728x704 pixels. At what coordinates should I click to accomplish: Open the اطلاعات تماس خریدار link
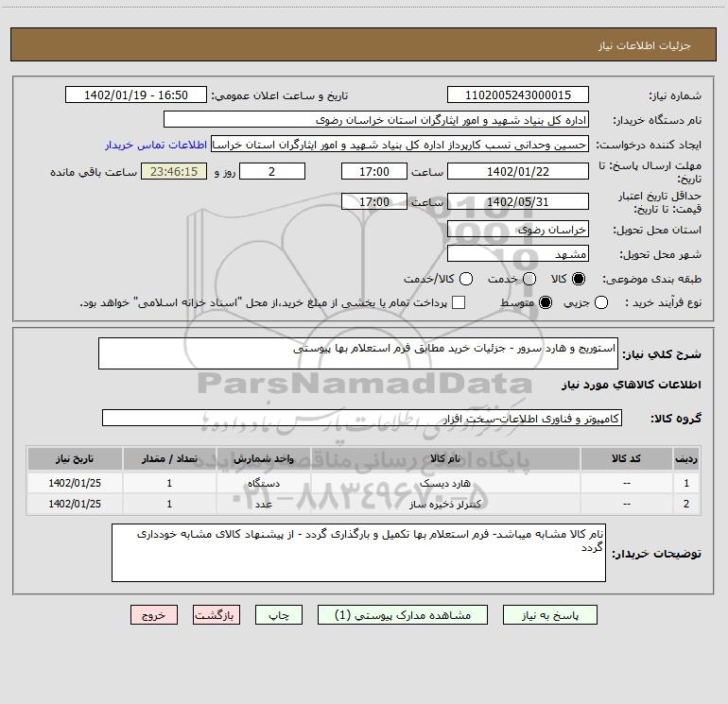[156, 145]
